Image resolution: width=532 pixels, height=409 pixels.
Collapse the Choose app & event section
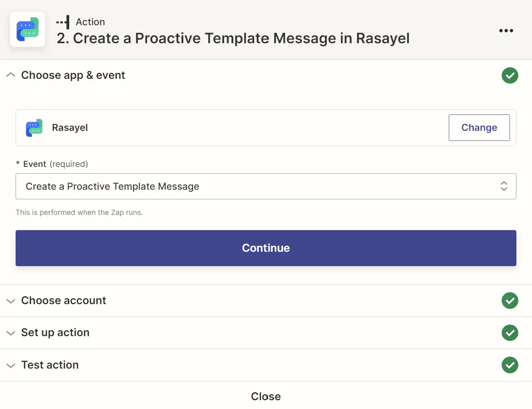click(x=11, y=75)
